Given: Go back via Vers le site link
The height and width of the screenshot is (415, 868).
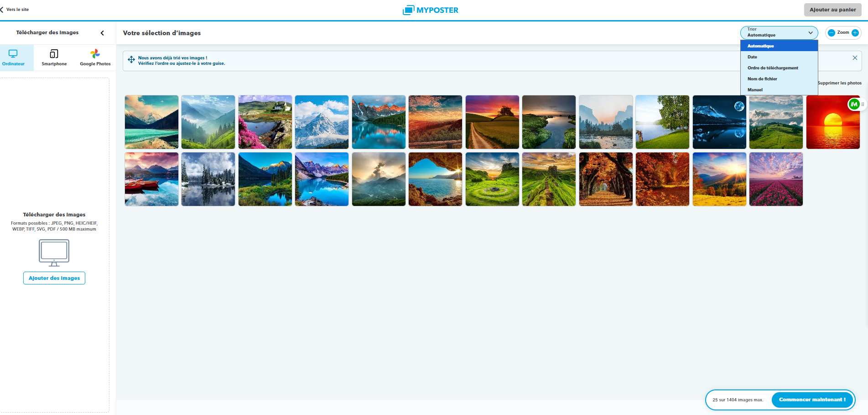Looking at the screenshot, I should (15, 10).
